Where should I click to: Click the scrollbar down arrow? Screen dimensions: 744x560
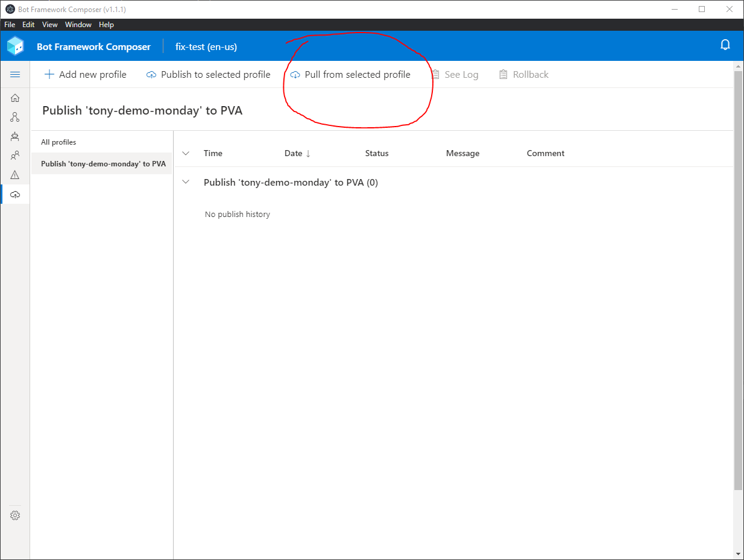click(739, 553)
